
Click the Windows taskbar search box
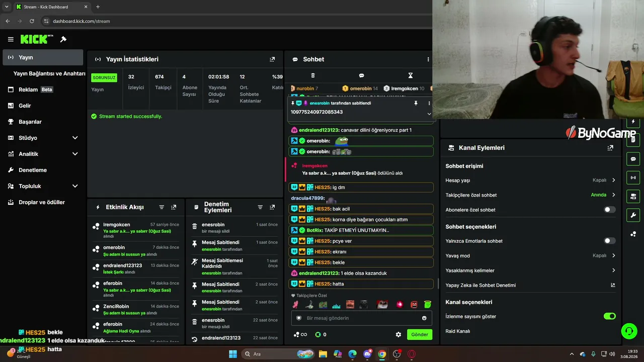[278, 354]
